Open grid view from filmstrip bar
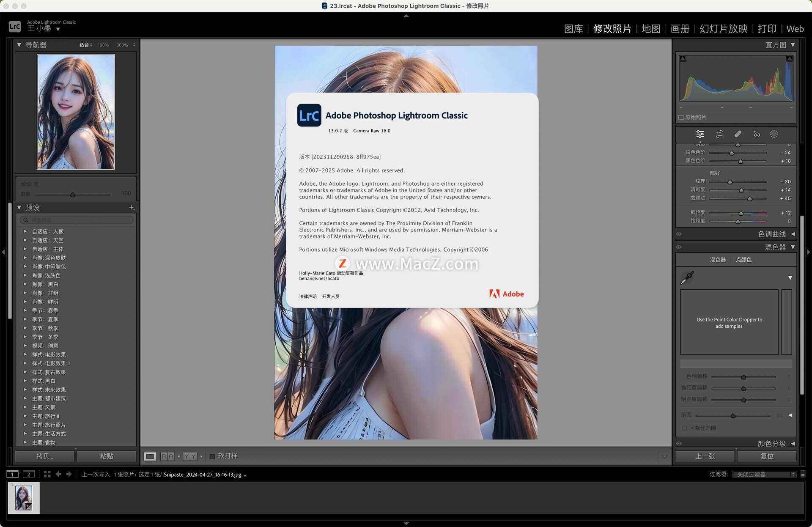This screenshot has height=527, width=812. tap(47, 474)
